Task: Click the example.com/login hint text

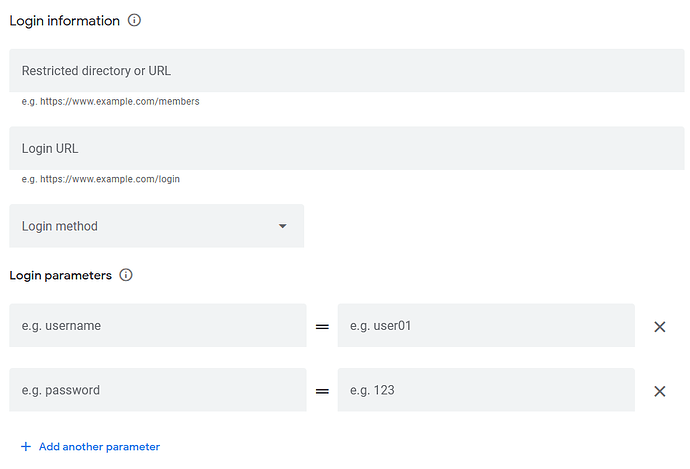Action: pyautogui.click(x=101, y=179)
